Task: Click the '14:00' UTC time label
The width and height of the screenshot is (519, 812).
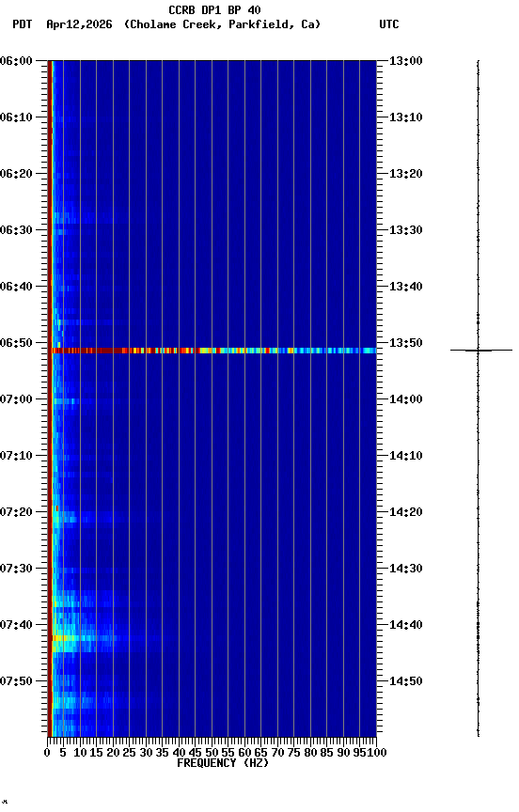Action: [406, 399]
